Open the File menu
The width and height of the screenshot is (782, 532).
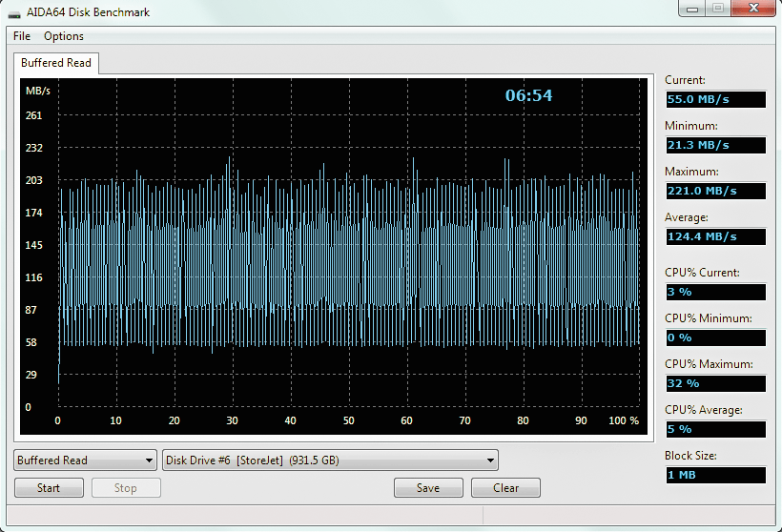pos(21,36)
